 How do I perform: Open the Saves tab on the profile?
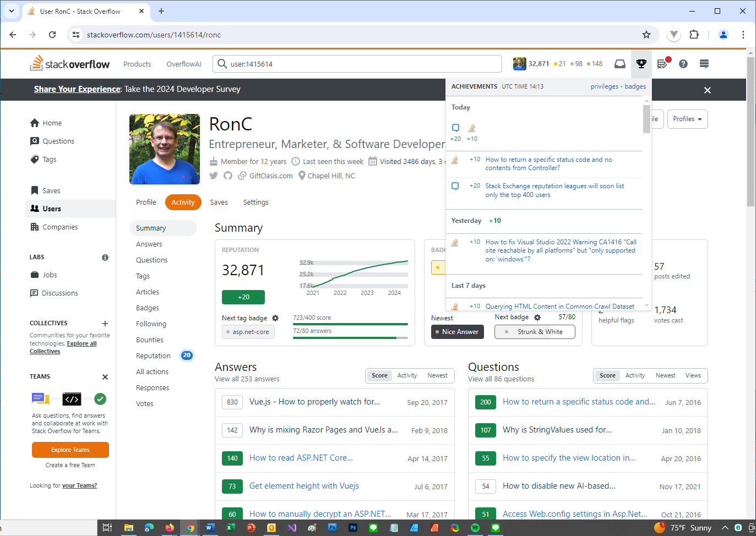[219, 203]
